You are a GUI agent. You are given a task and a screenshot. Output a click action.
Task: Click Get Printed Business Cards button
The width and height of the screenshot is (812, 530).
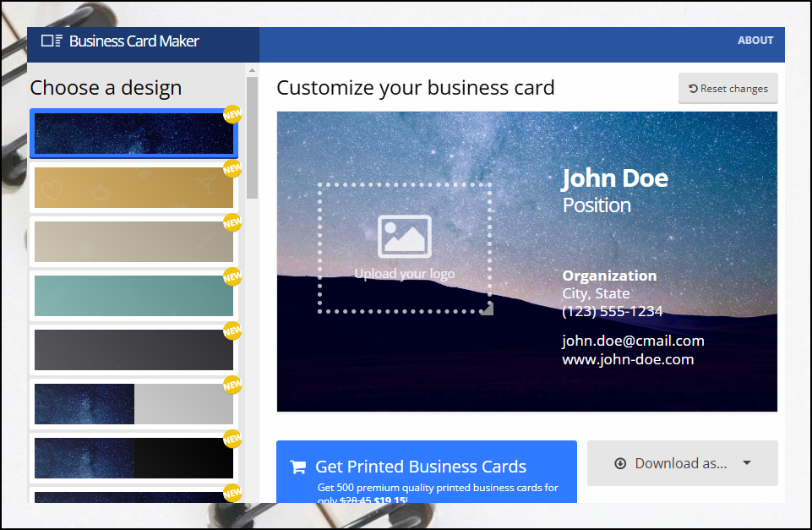tap(427, 472)
